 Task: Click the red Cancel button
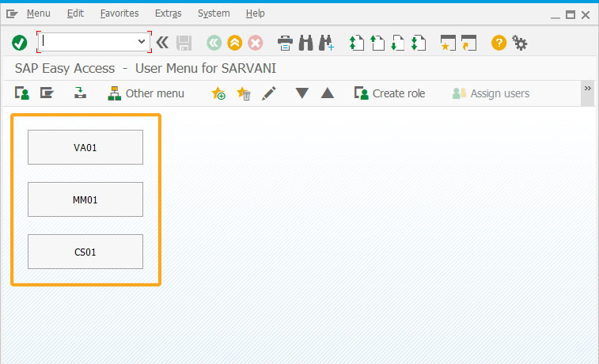pyautogui.click(x=256, y=43)
